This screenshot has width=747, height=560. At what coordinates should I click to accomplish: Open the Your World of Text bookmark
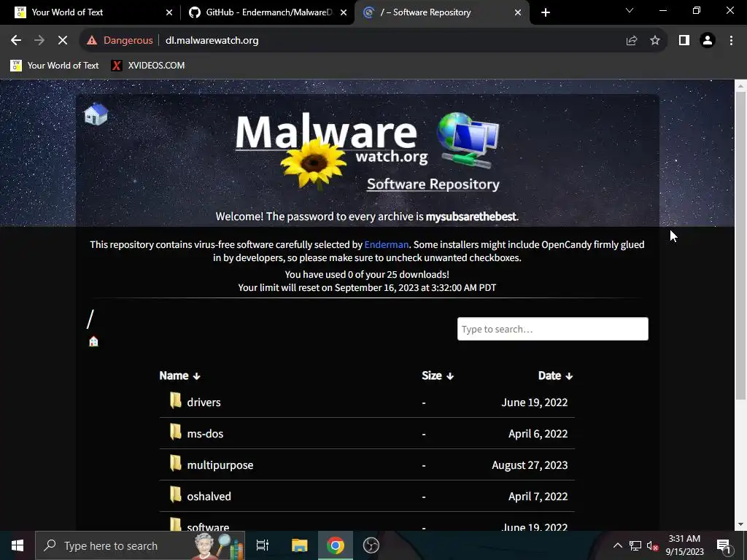tap(55, 66)
